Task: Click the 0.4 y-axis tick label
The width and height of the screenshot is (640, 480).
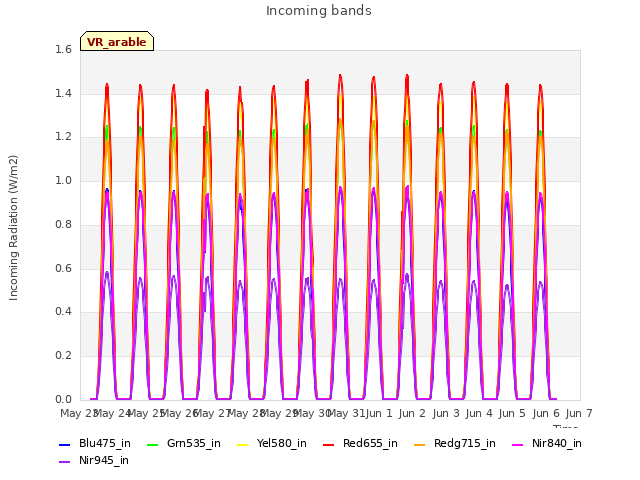Action: coord(63,311)
